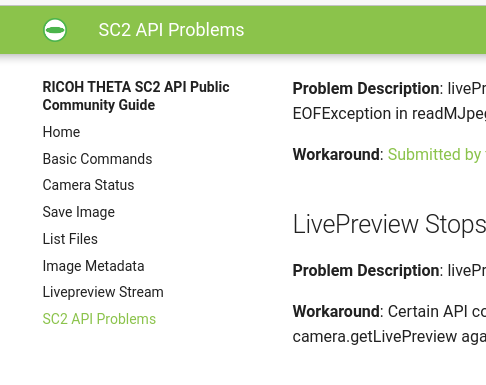Navigate to Image Metadata section
486x385 pixels.
click(x=93, y=266)
